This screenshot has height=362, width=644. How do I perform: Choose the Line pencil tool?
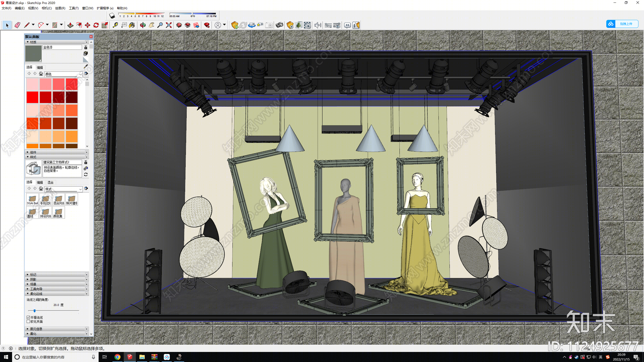27,25
